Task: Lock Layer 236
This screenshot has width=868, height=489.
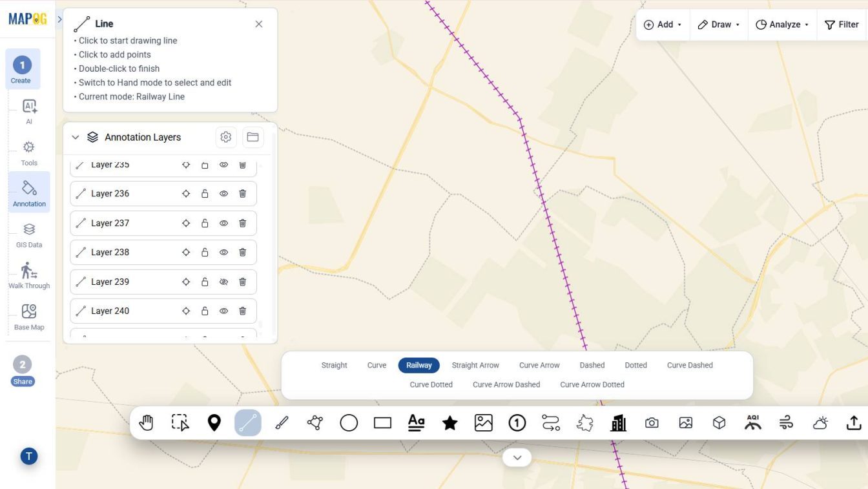Action: [205, 193]
